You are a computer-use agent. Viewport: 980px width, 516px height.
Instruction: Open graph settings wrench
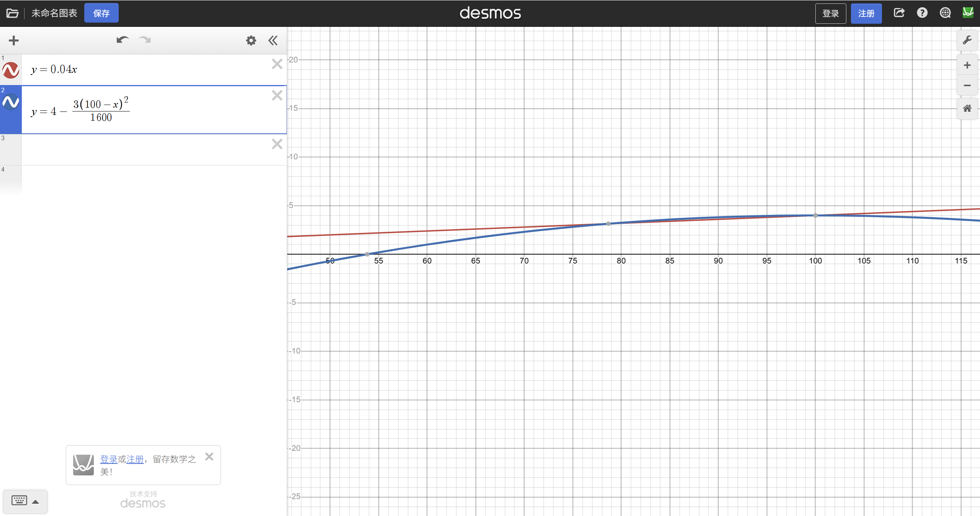point(967,40)
